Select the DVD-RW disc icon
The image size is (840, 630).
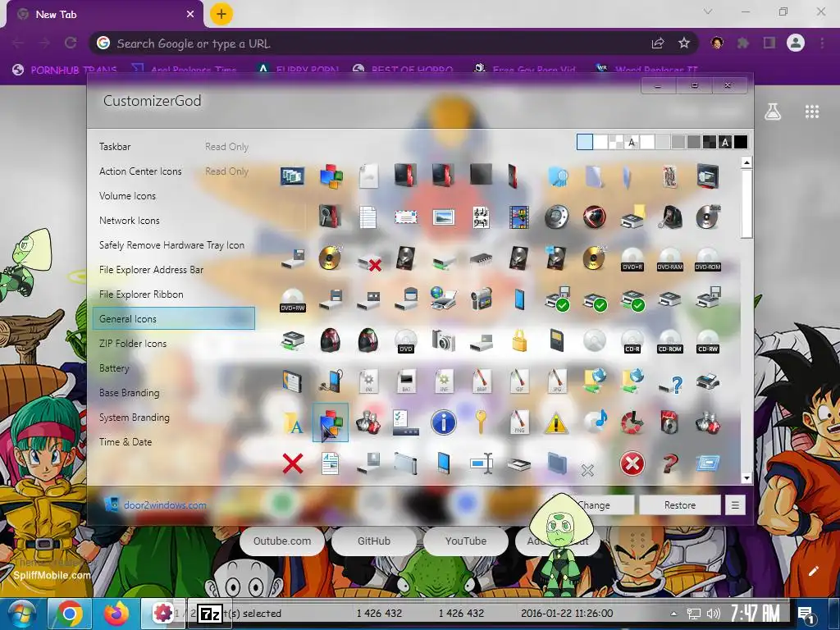[293, 300]
